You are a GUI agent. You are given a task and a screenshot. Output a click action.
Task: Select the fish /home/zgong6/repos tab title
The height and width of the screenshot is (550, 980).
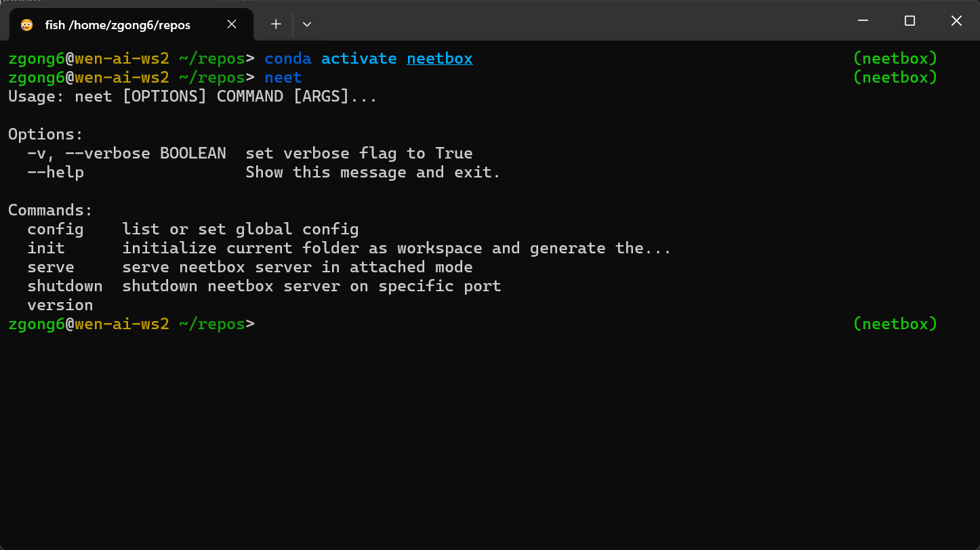coord(118,25)
